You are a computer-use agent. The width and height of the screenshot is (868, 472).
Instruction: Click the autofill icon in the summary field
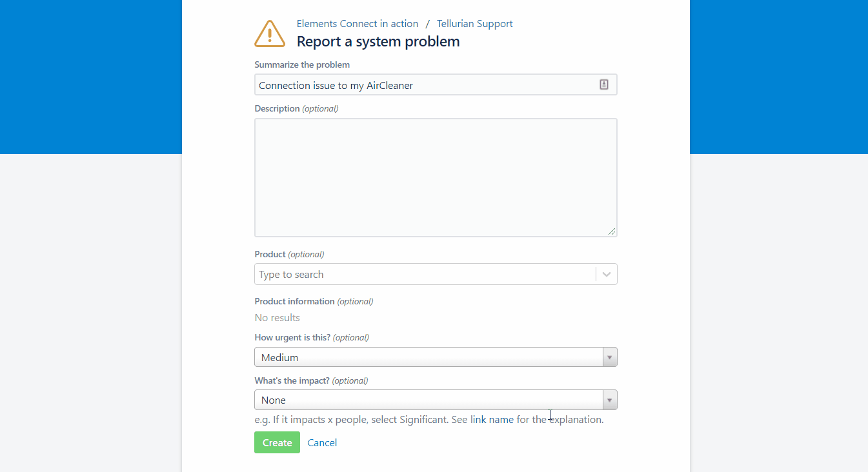click(x=604, y=84)
